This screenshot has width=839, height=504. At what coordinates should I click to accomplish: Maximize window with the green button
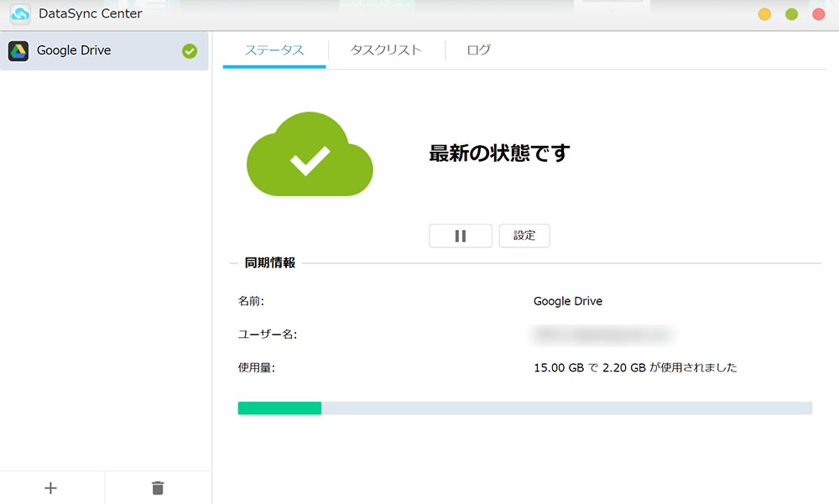coord(791,14)
